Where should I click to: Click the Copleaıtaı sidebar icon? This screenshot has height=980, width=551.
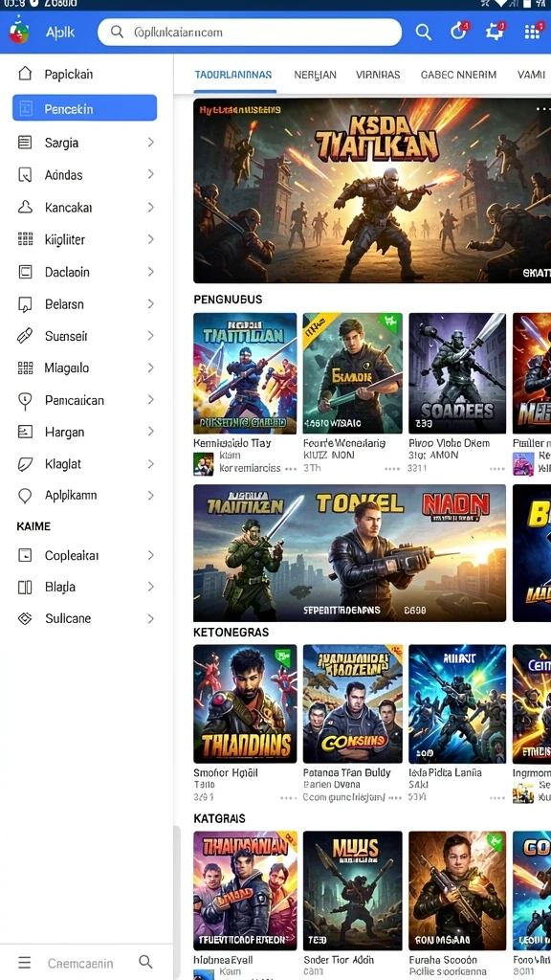[x=25, y=555]
